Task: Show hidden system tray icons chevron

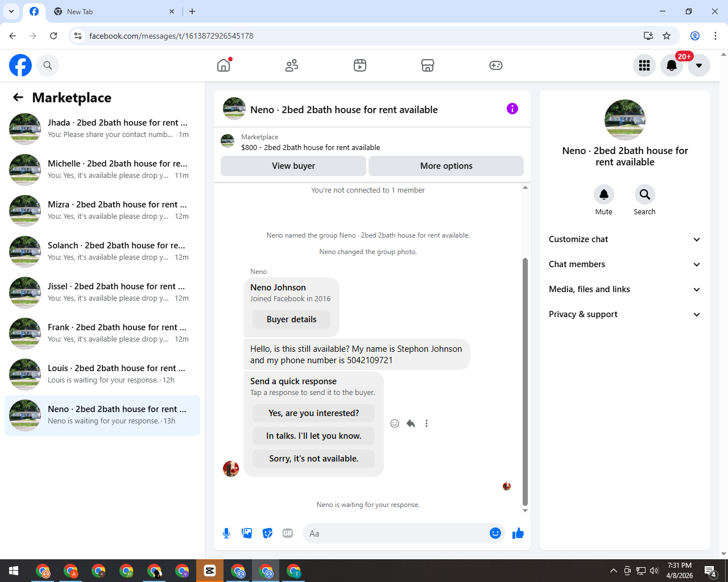Action: (613, 571)
